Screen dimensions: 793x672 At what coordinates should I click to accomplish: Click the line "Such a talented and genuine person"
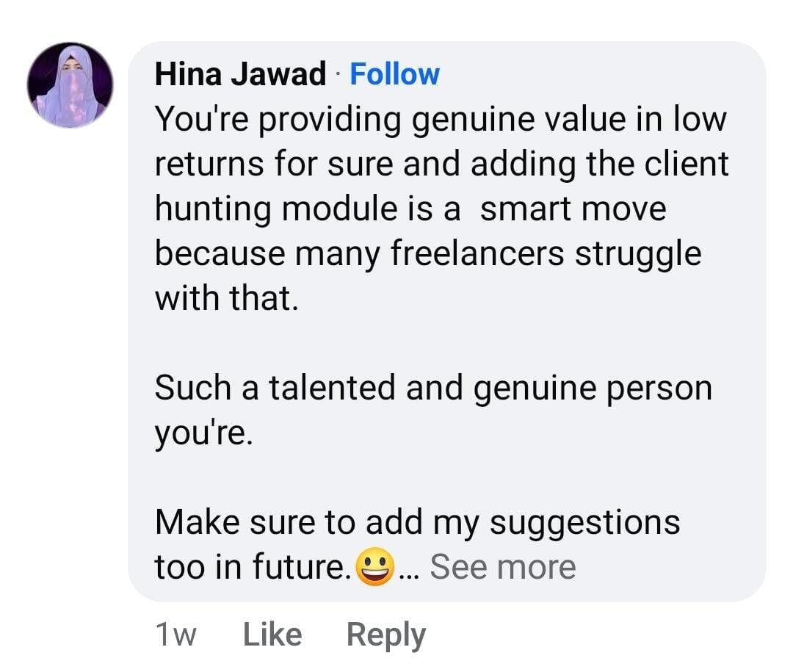[433, 388]
